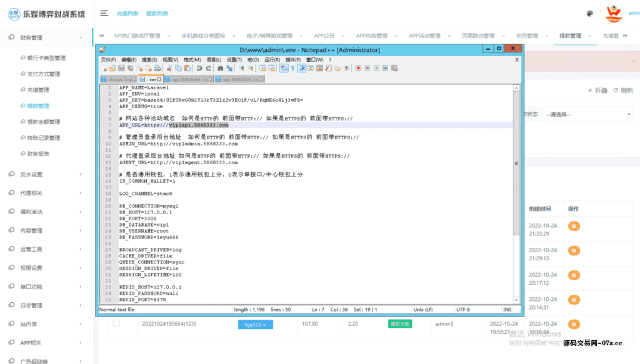Expand the 反水设置 sidebar menu

click(46, 174)
